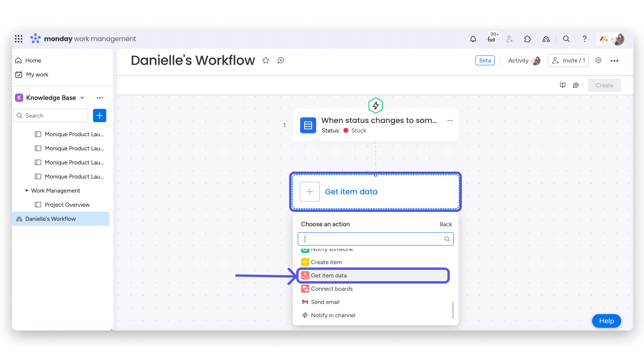
Task: Click the red Stuck status dot
Action: (346, 130)
